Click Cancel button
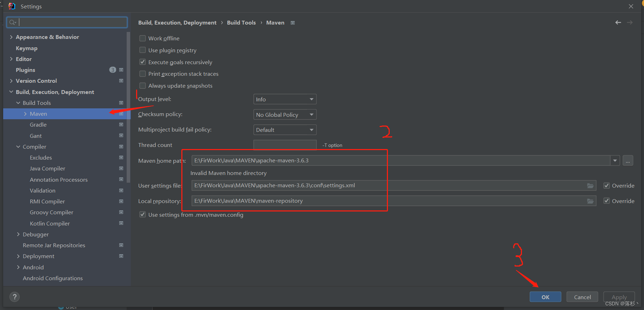 pos(582,297)
